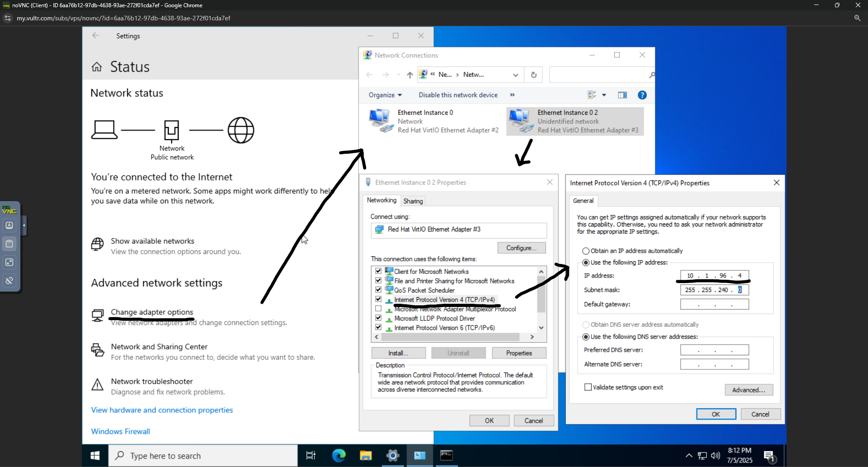Click the back arrow in Network Connections
This screenshot has height=467, width=868.
point(370,75)
